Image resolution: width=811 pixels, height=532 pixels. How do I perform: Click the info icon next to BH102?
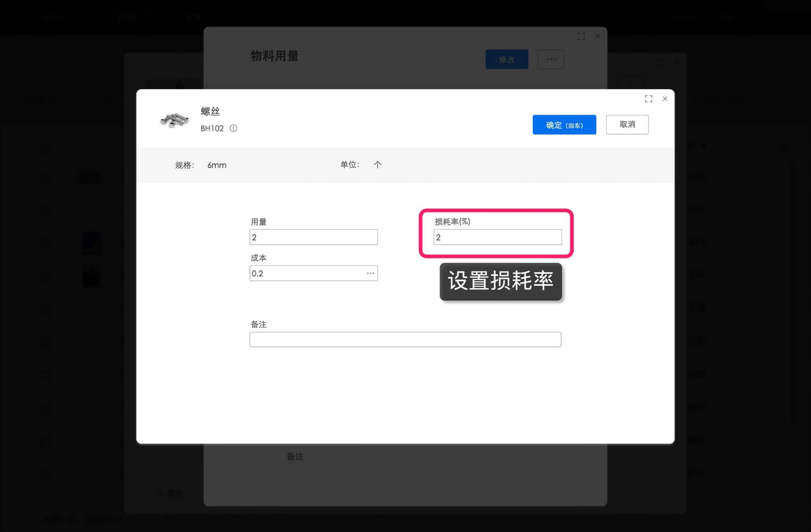coord(234,128)
